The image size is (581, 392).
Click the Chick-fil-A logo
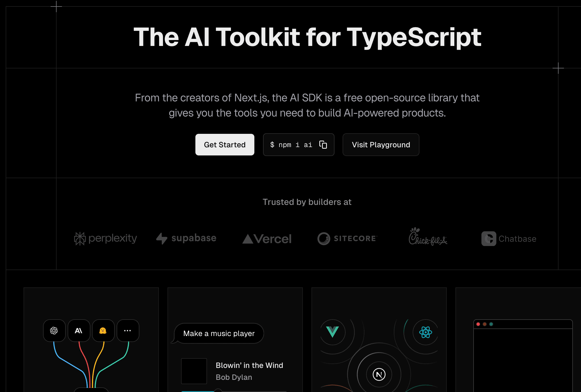coord(428,237)
